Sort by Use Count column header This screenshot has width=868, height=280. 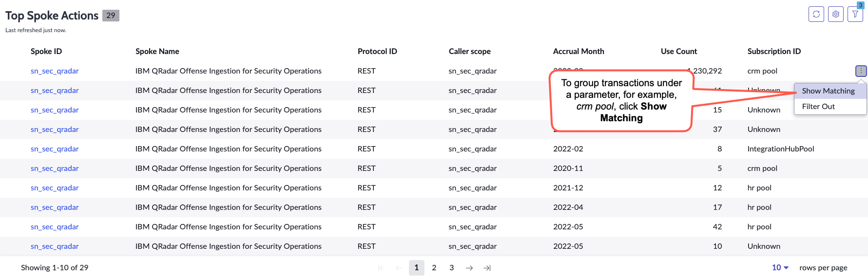[678, 51]
